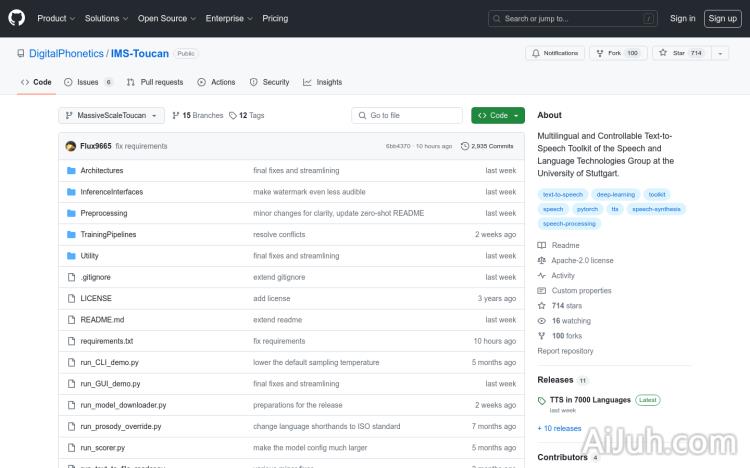Image resolution: width=750 pixels, height=468 pixels.
Task: Click the GitHub logo icon
Action: click(x=18, y=18)
